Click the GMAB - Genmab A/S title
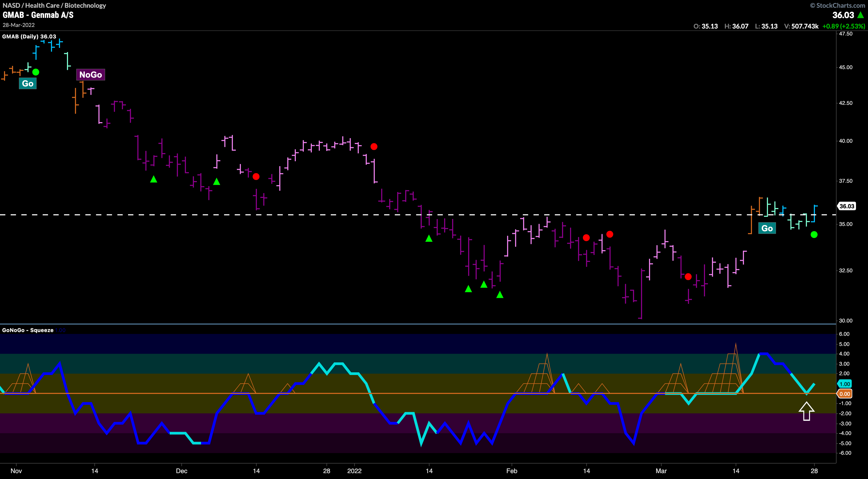Image resolution: width=868 pixels, height=479 pixels. click(38, 15)
